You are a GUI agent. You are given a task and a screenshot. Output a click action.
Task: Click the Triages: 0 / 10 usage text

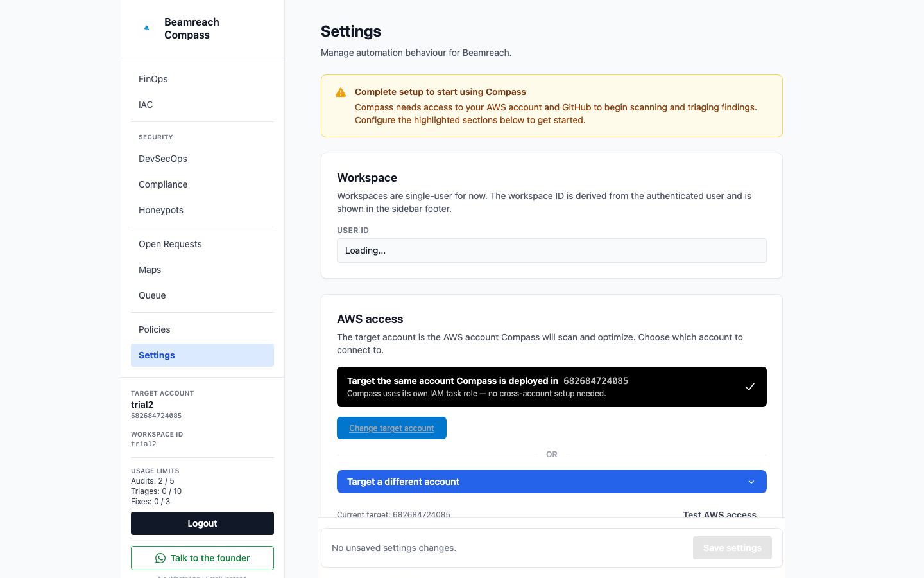156,491
